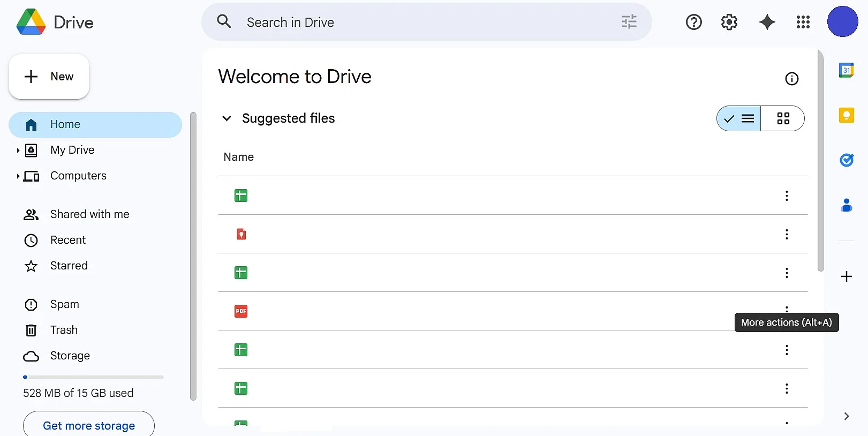868x436 pixels.
Task: Open Computers in the sidebar
Action: [x=78, y=176]
